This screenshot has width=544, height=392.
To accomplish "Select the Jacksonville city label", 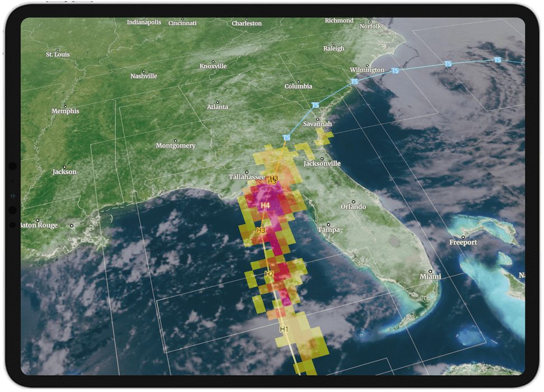I will click(322, 164).
